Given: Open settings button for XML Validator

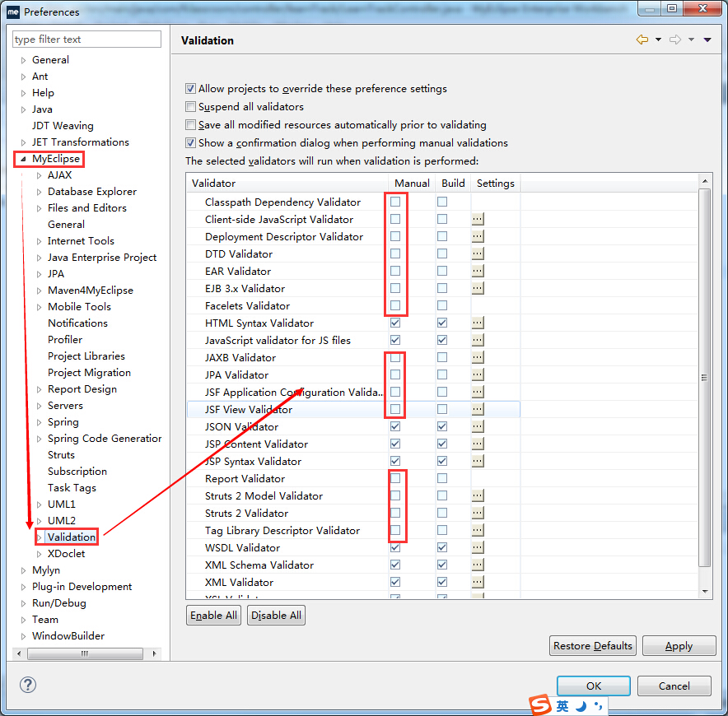Looking at the screenshot, I should 478,582.
